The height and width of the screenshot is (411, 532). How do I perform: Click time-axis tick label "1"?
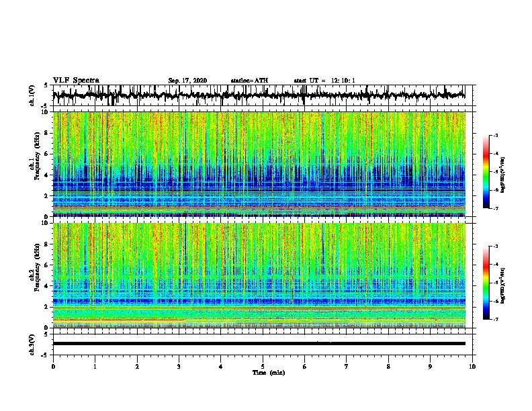pos(95,367)
